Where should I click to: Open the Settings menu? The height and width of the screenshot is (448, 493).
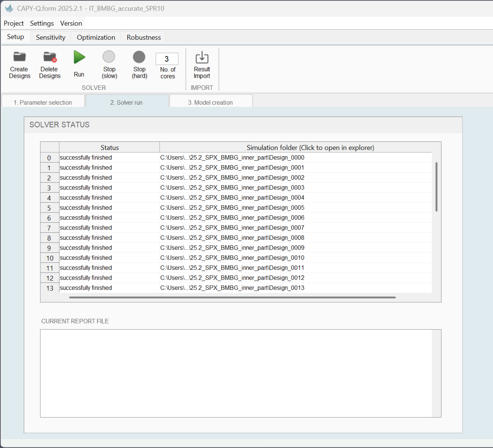coord(42,23)
